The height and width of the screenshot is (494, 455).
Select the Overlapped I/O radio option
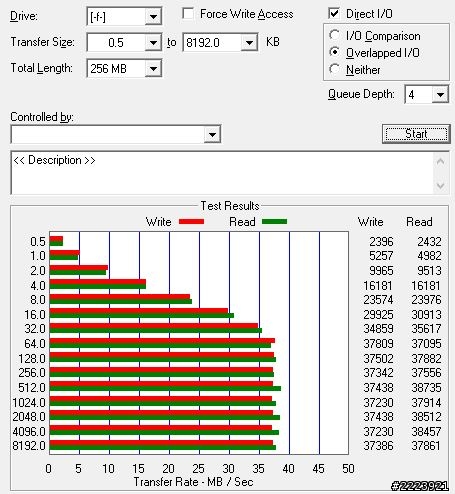click(334, 52)
